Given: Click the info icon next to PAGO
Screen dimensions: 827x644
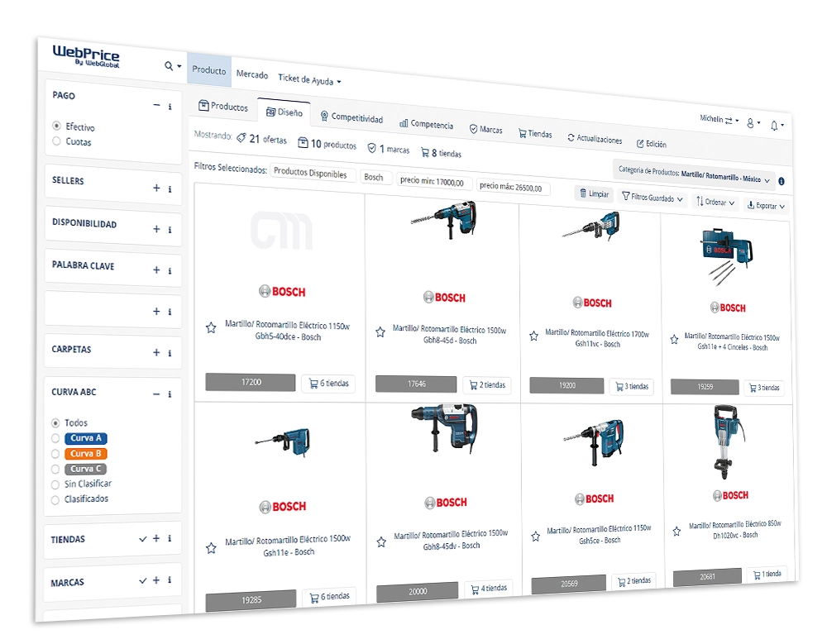Looking at the screenshot, I should tap(170, 107).
